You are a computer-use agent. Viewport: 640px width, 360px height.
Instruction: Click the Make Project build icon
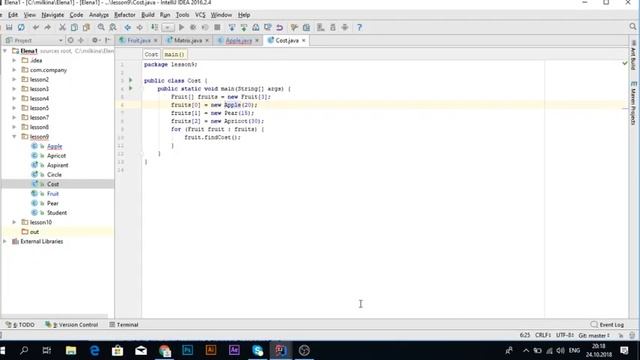point(154,27)
